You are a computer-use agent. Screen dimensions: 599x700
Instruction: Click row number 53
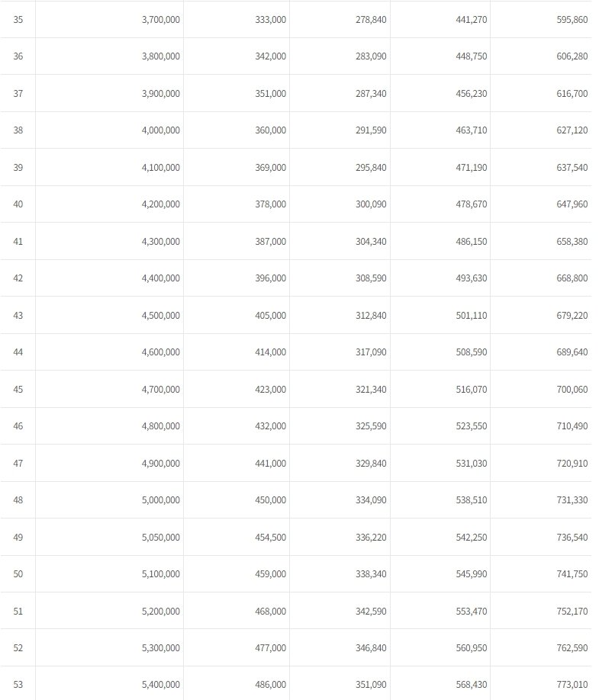coord(18,685)
